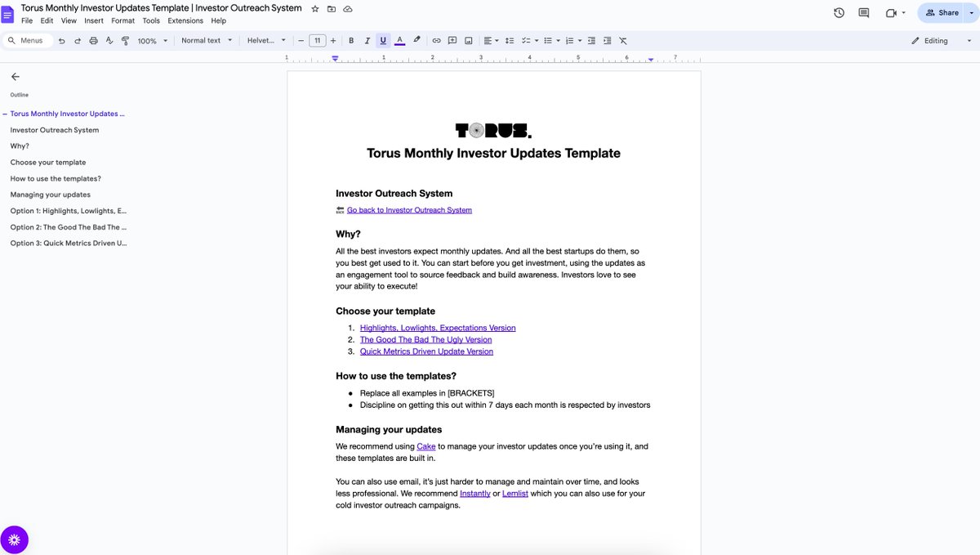Open line and paragraph spacing
Screen dimensions: 980x555
coord(509,41)
